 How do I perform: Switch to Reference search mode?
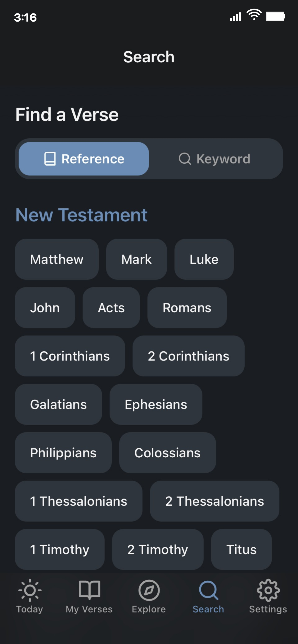click(x=84, y=159)
